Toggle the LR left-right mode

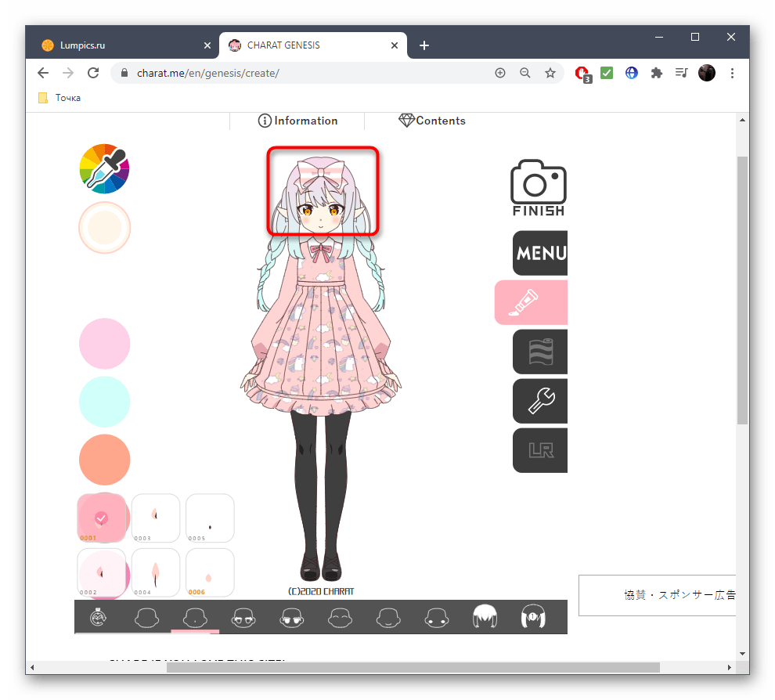pyautogui.click(x=540, y=450)
